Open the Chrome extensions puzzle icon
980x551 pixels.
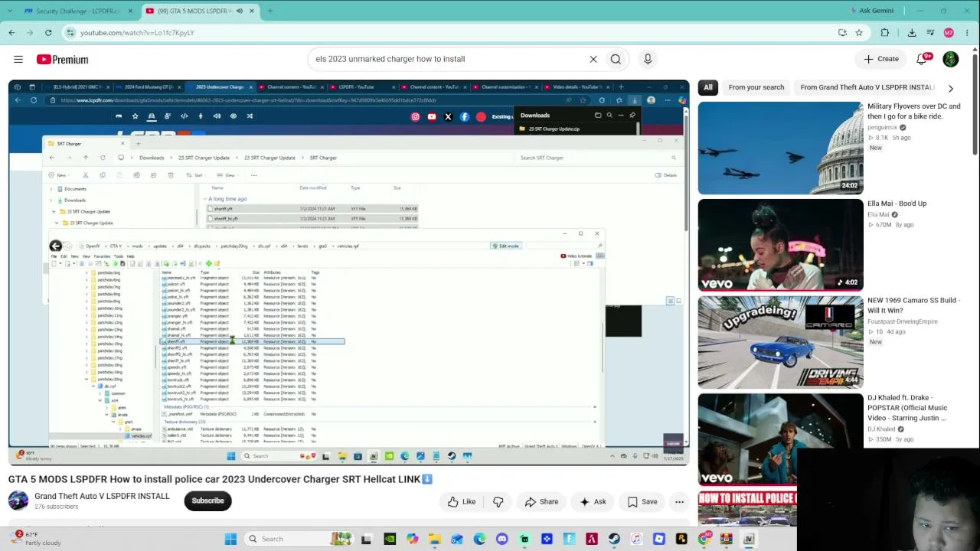pos(885,33)
